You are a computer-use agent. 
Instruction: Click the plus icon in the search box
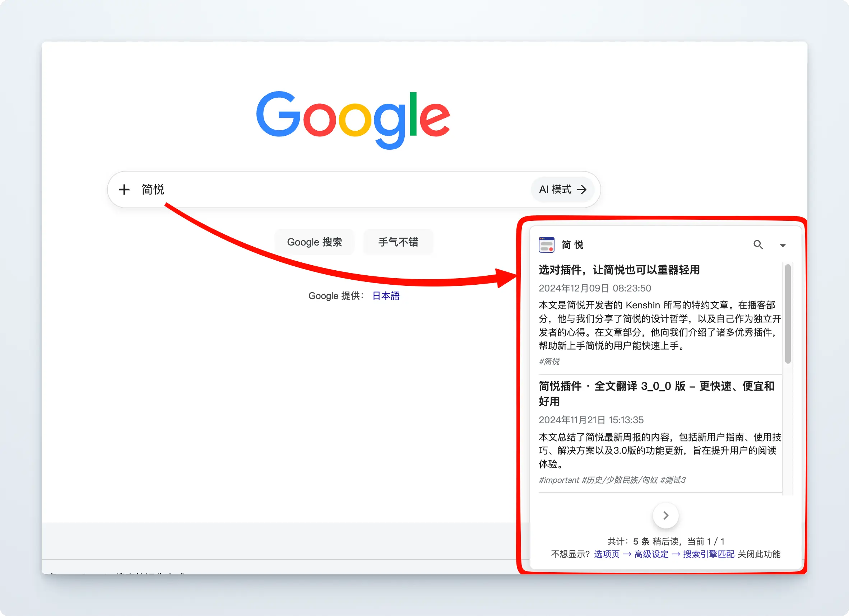pos(124,190)
